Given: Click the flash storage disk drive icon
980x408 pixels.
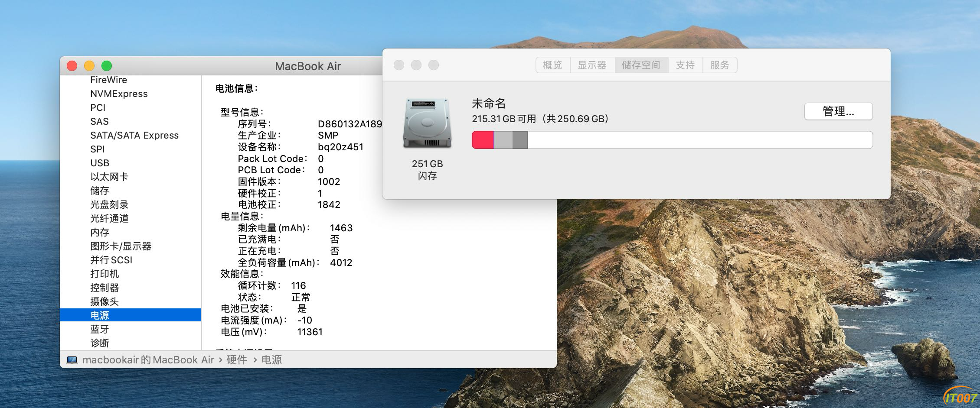Looking at the screenshot, I should click(x=427, y=124).
